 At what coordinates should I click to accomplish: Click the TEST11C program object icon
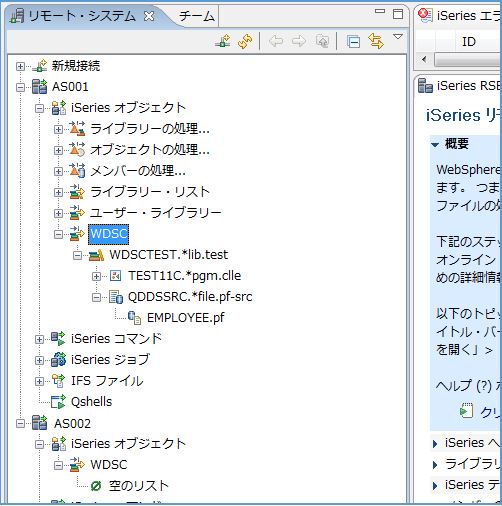click(115, 276)
